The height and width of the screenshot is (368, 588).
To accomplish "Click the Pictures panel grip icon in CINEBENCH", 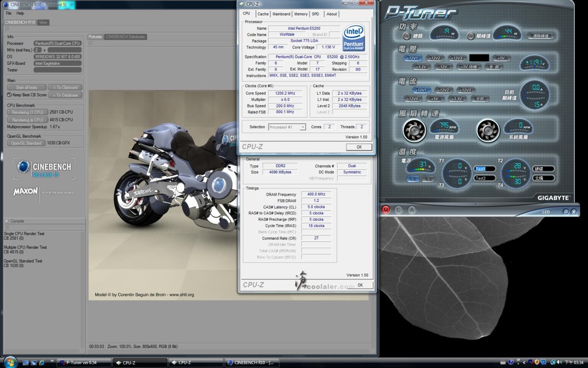I will [x=91, y=43].
